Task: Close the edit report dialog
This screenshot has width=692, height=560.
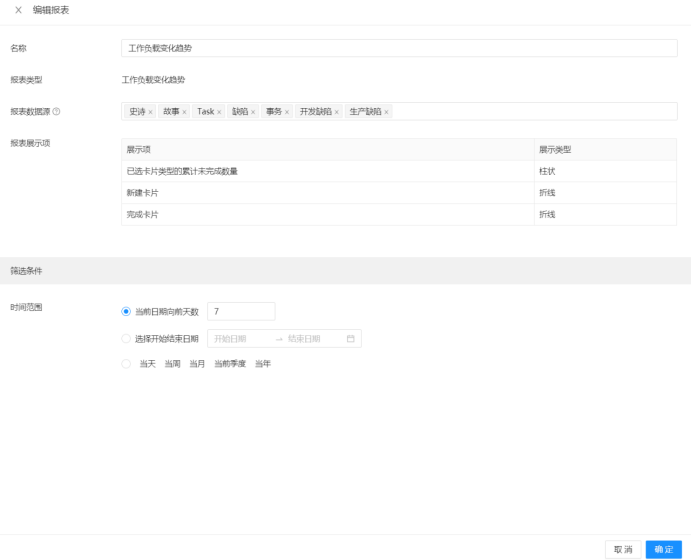Action: [x=18, y=10]
